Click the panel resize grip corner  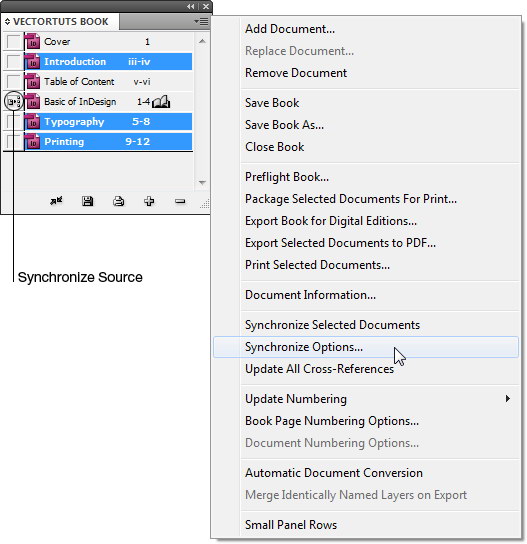(x=205, y=204)
